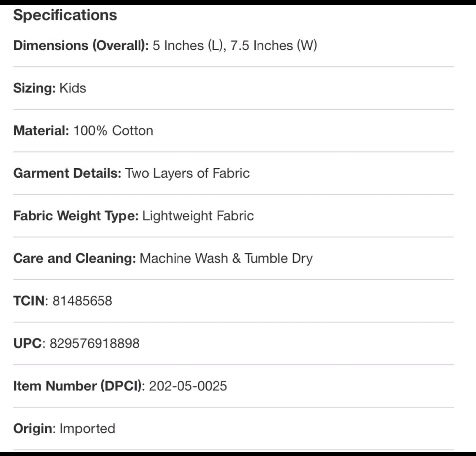The width and height of the screenshot is (476, 456).
Task: Select the 100% Cotton text
Action: tap(113, 131)
